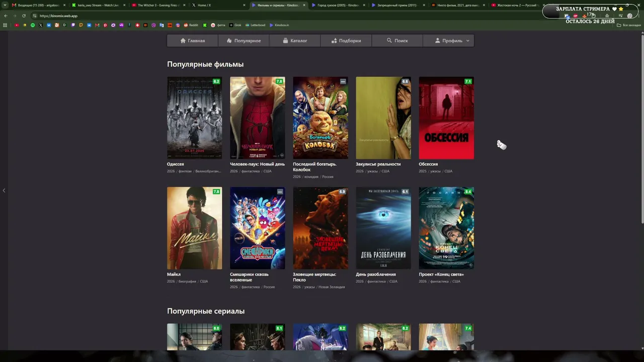The image size is (644, 362).
Task: Click the Майкл title link
Action: click(174, 275)
